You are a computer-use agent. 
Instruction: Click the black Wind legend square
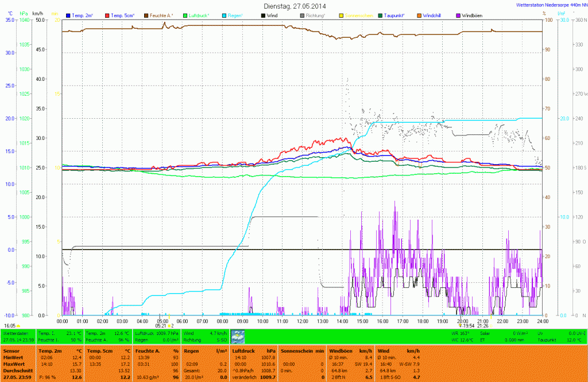[x=263, y=15]
